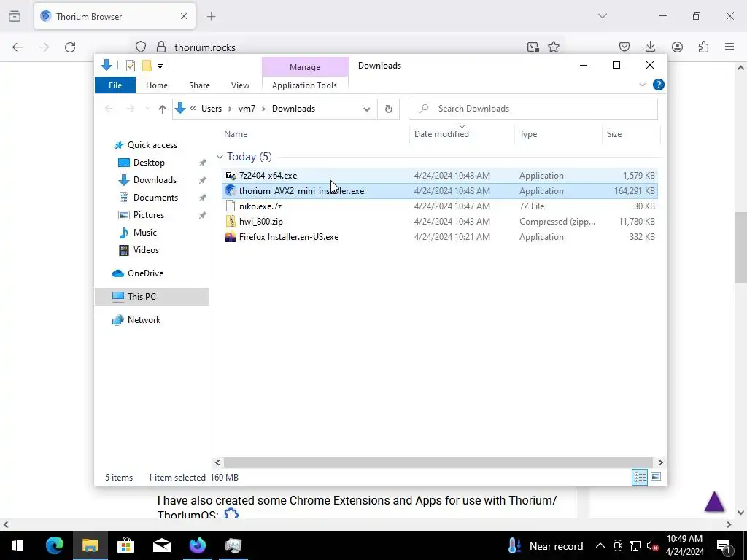
Task: Open the browser's hamburger application menu
Action: pyautogui.click(x=729, y=47)
